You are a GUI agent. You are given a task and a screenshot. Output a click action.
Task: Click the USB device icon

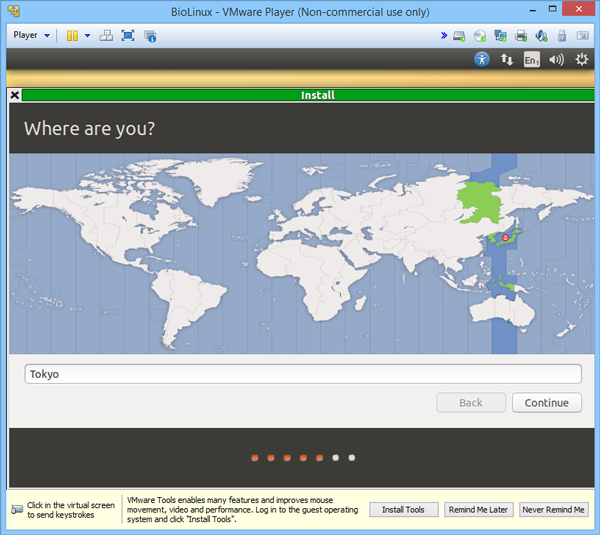(x=562, y=36)
